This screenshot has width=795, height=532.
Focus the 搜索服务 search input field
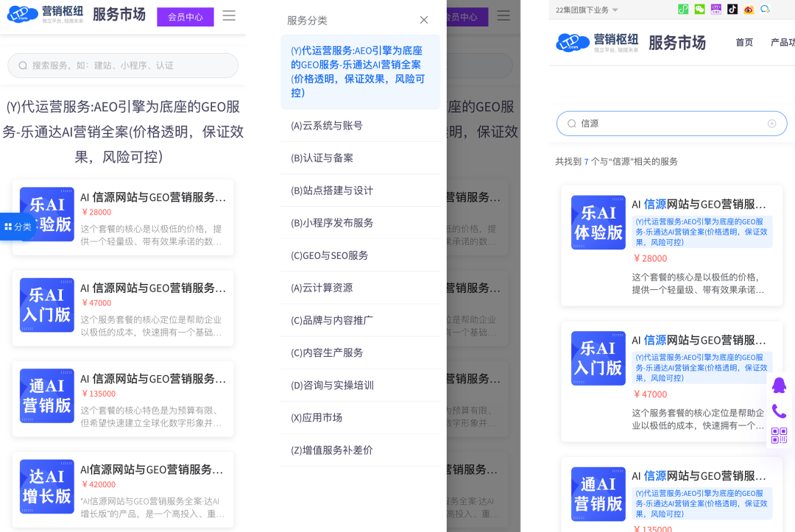pyautogui.click(x=123, y=65)
